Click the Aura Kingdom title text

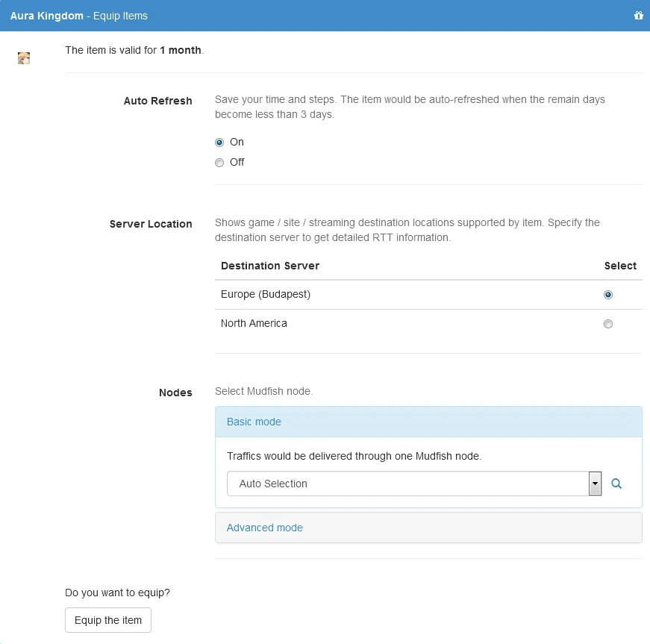coord(47,16)
